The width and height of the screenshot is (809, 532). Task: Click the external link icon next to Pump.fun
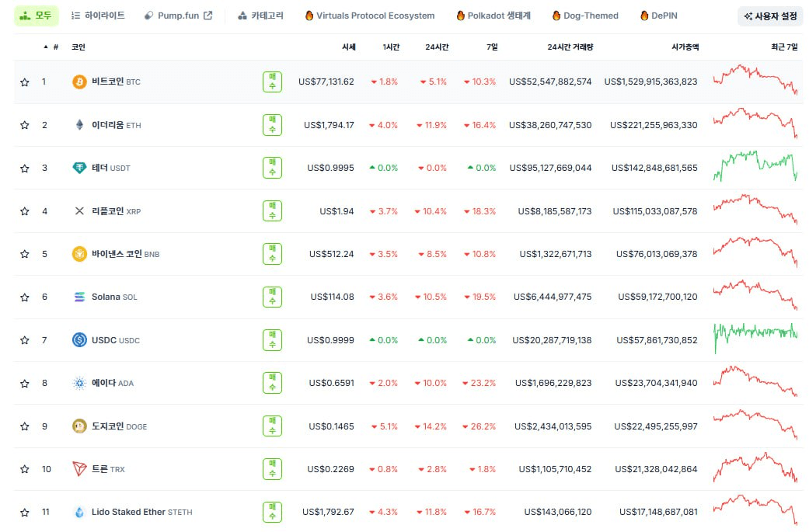(x=208, y=16)
